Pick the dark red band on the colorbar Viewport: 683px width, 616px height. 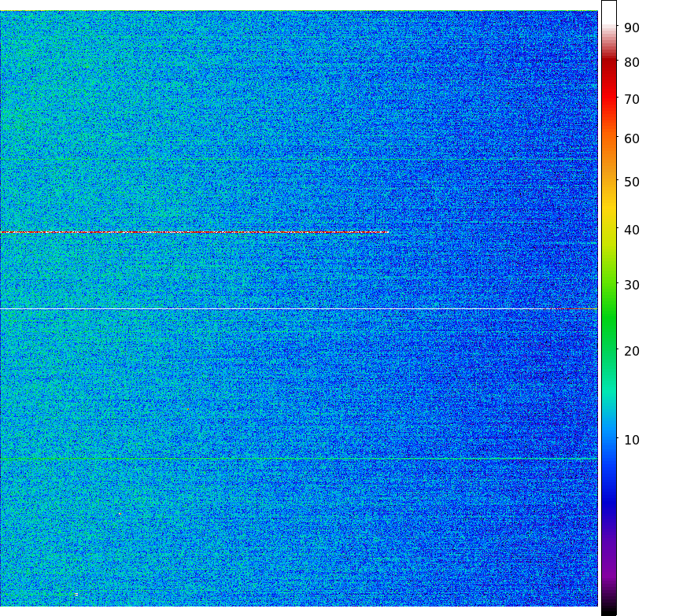click(609, 67)
